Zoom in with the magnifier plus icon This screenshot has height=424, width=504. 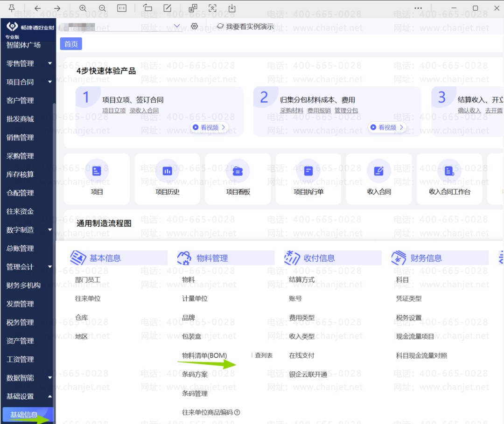[x=83, y=8]
